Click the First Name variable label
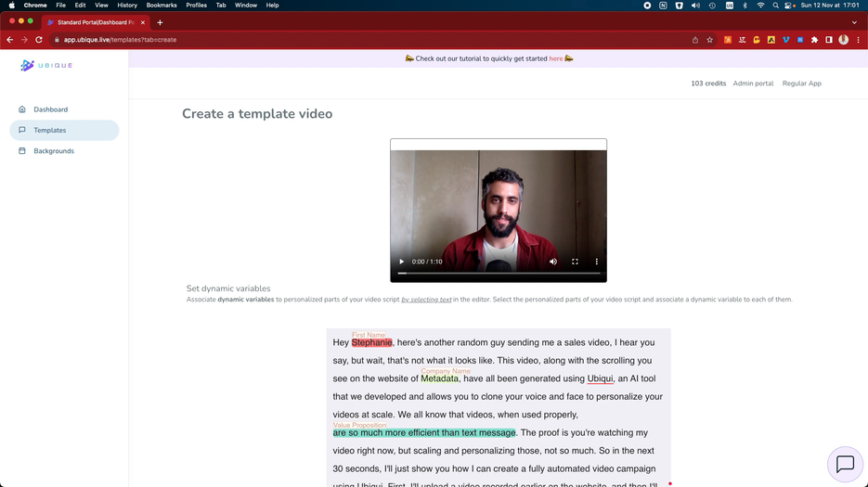Screen dimensions: 868x487 click(369, 335)
